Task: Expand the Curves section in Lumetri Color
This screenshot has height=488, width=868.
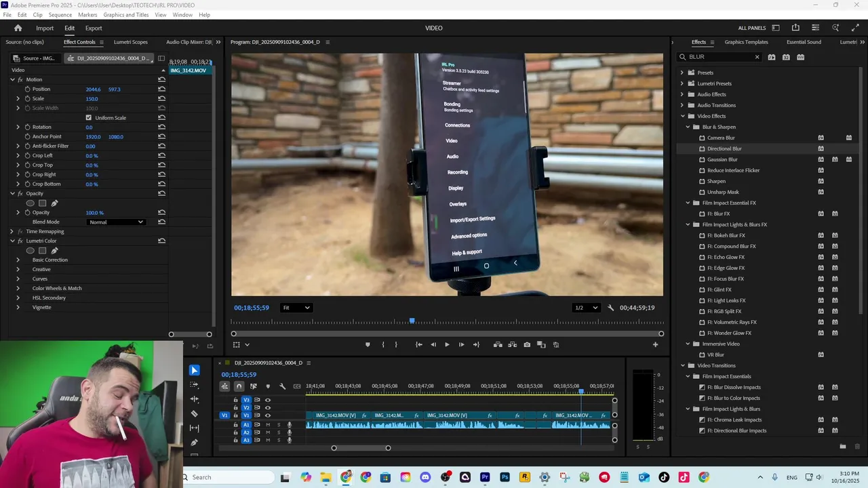Action: pyautogui.click(x=18, y=279)
